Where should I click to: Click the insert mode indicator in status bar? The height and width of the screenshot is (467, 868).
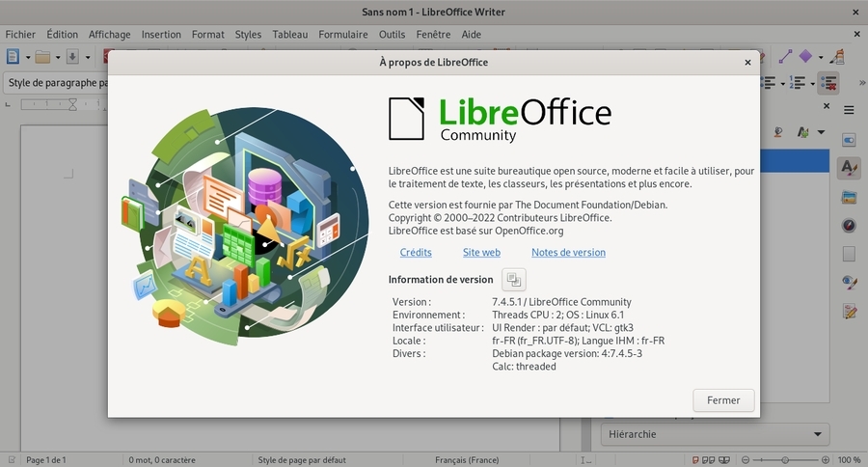pyautogui.click(x=585, y=460)
